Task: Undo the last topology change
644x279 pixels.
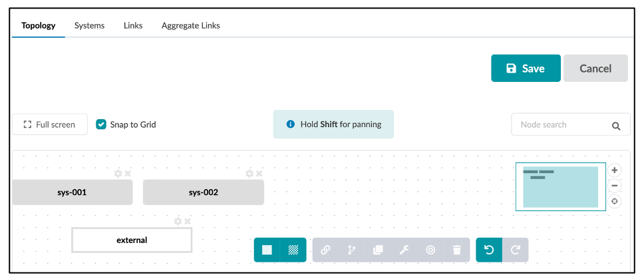Action: pos(489,250)
